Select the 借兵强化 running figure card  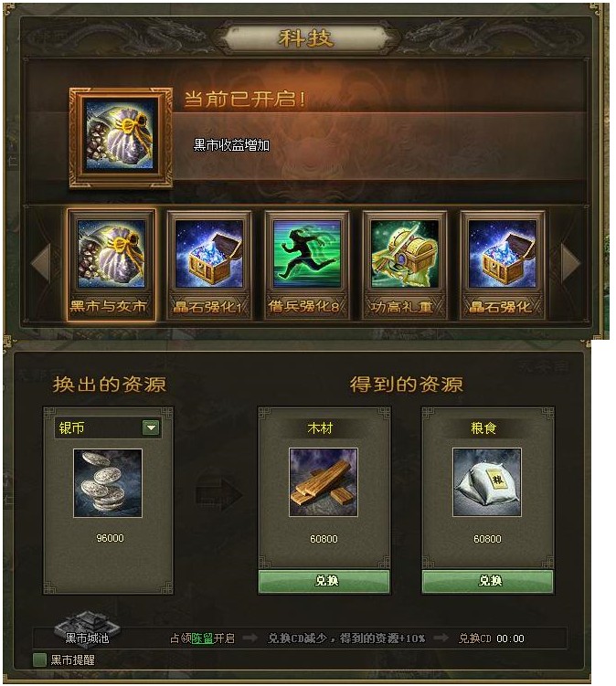[307, 265]
